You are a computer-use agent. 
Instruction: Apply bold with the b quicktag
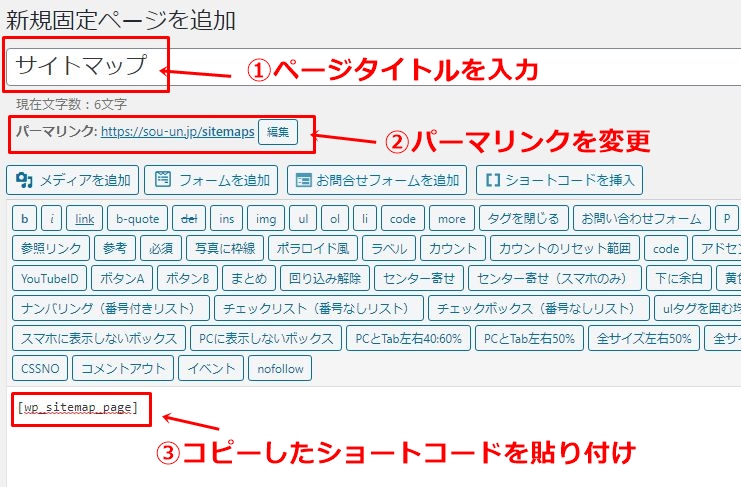[x=25, y=218]
